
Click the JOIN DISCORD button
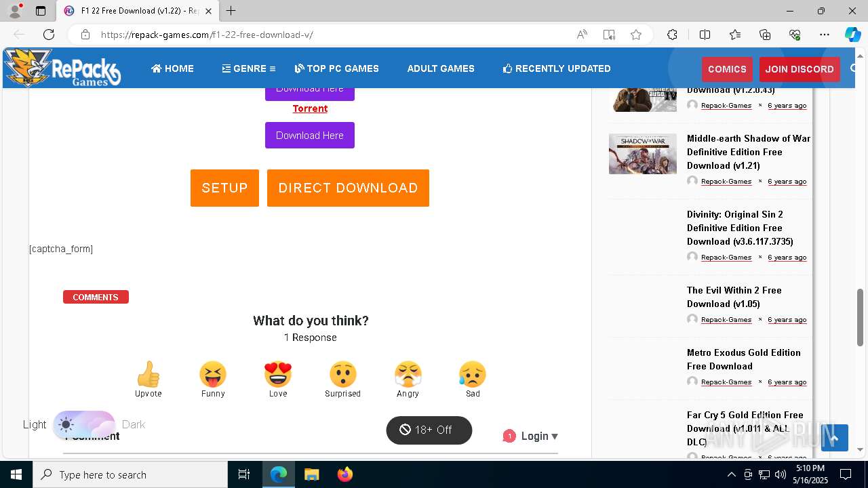pyautogui.click(x=800, y=69)
